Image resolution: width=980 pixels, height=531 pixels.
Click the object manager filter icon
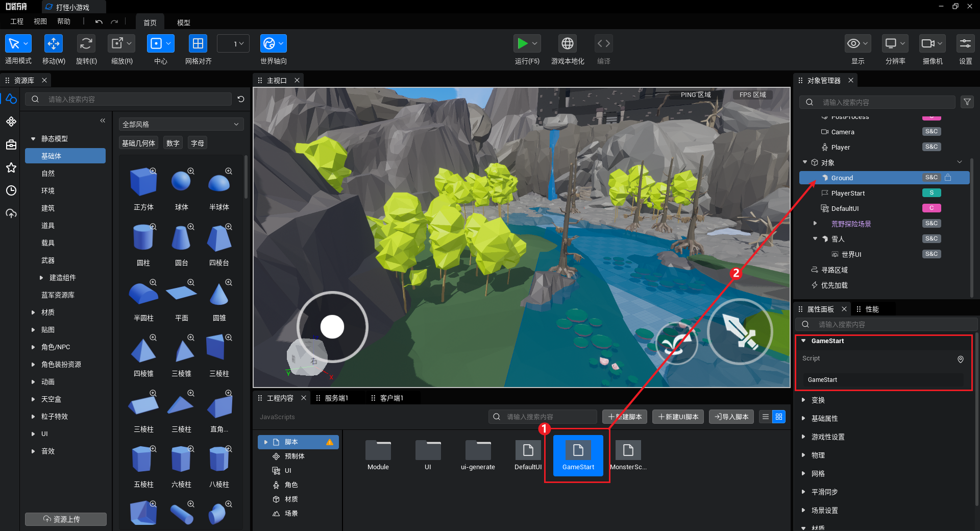[967, 102]
